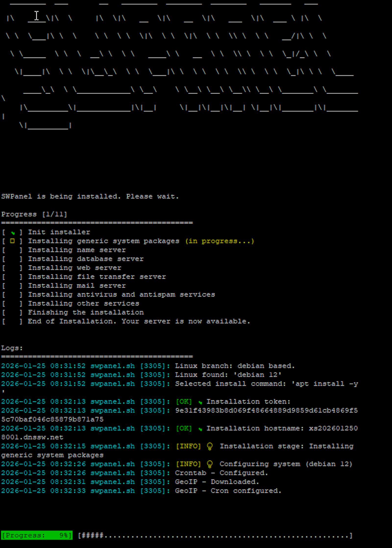The width and height of the screenshot is (392, 548).
Task: Click the Finishing the installation step
Action: point(86,313)
